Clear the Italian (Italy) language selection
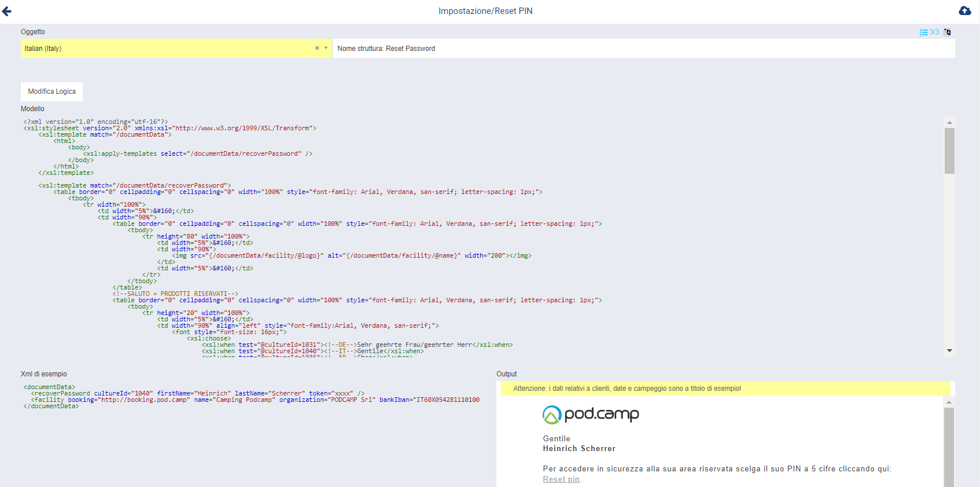980x487 pixels. pos(317,48)
